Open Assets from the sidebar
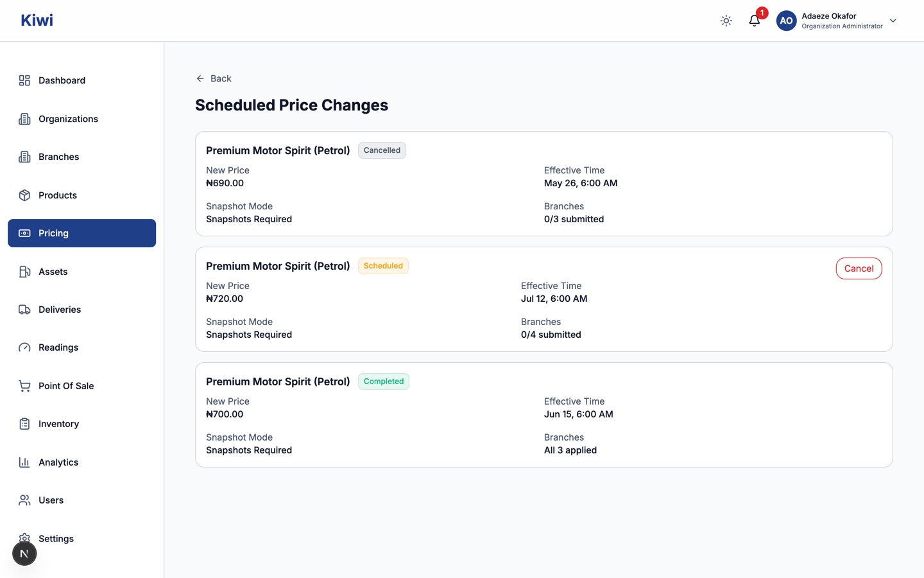This screenshot has width=924, height=578. (x=81, y=272)
